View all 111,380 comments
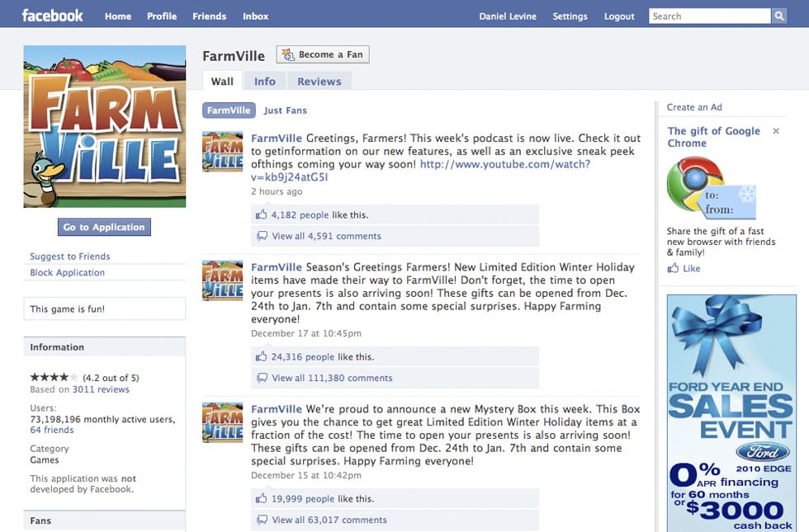The image size is (809, 532). [x=332, y=378]
